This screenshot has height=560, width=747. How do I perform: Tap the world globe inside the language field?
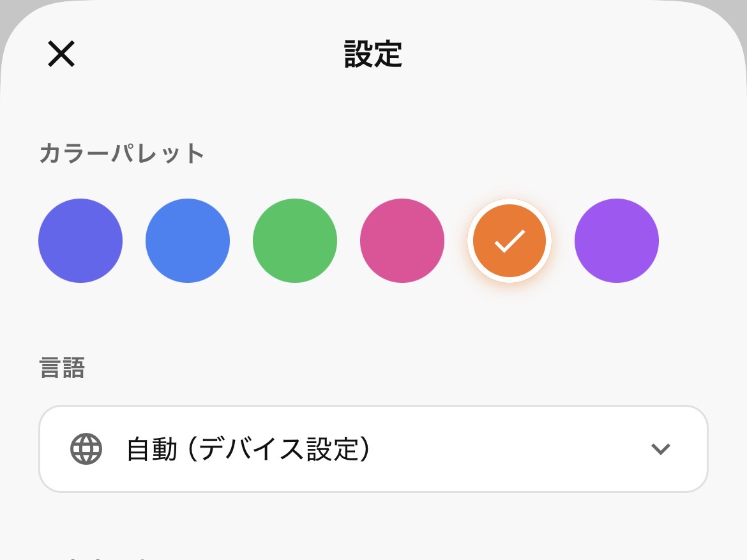(86, 449)
